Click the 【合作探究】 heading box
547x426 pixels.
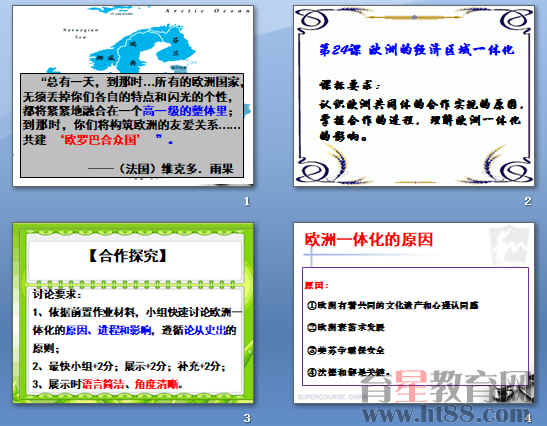coord(134,257)
